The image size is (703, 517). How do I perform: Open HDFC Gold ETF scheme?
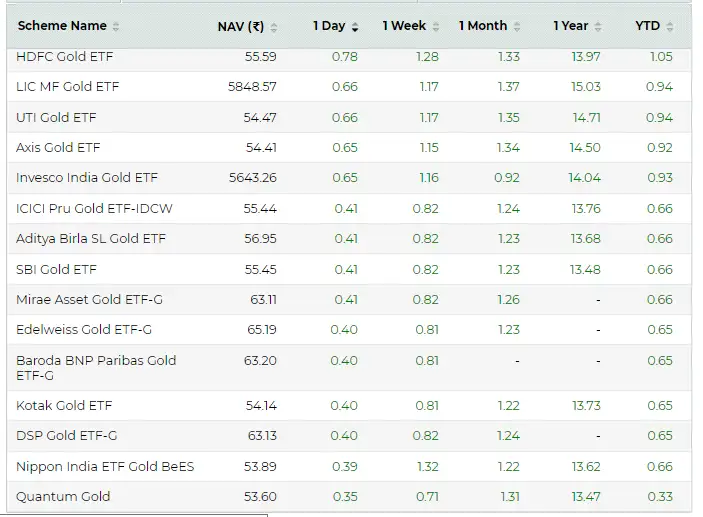(x=64, y=57)
